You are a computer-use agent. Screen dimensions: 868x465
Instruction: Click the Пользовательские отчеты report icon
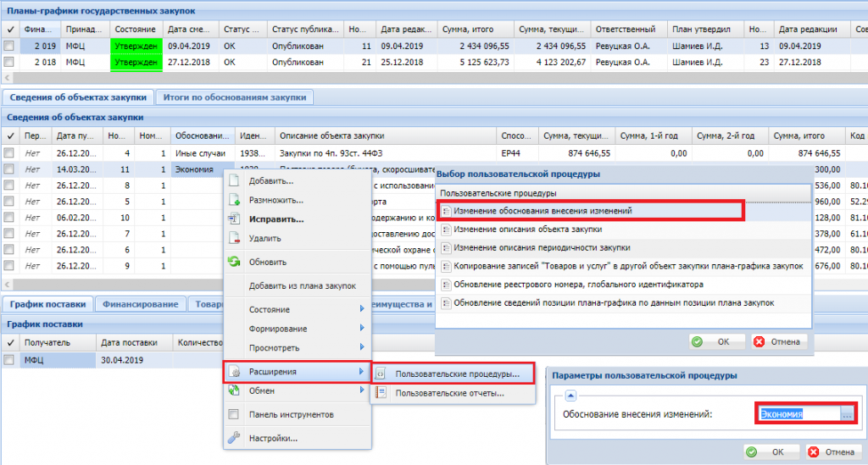point(381,393)
